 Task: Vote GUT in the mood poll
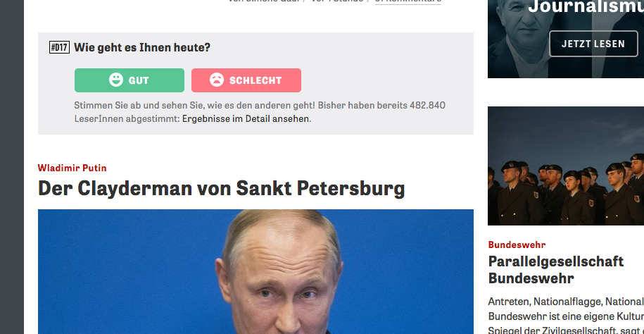(130, 80)
